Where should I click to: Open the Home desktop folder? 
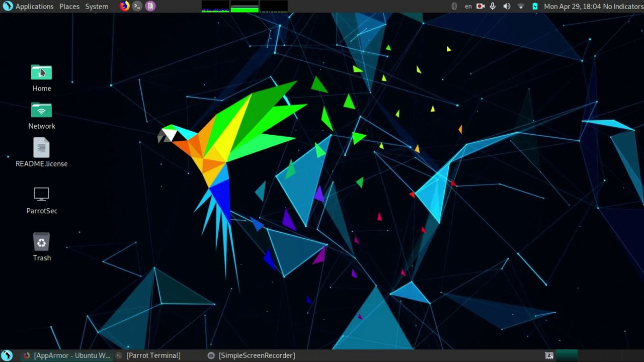coord(42,78)
